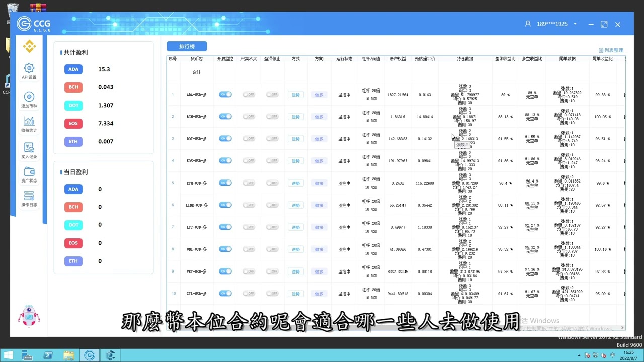This screenshot has height=362, width=644.
Task: Toggle 开启监控 switch for BCH-USD-多
Action: 225,116
